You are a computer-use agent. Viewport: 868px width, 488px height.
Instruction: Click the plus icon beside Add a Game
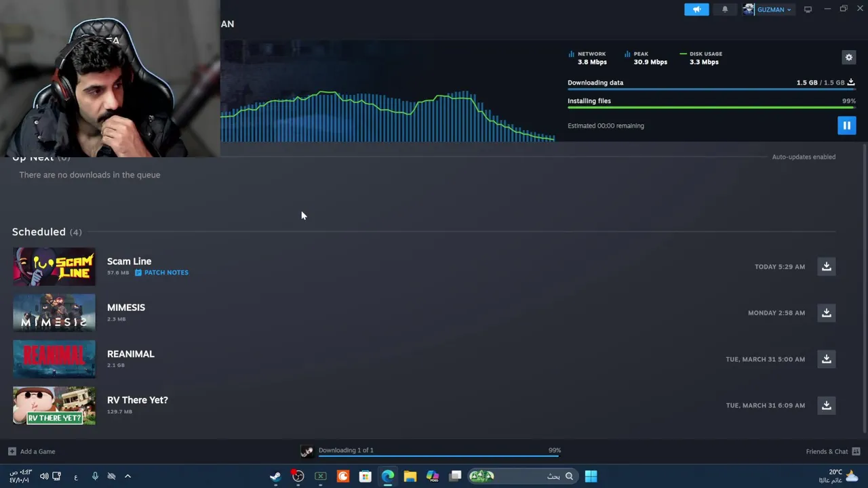(x=12, y=451)
